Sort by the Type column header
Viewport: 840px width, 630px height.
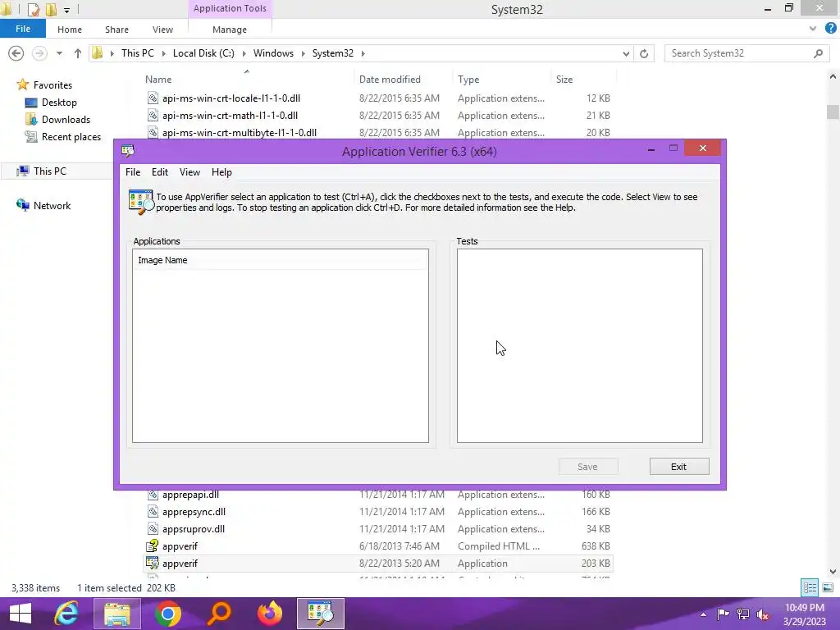click(468, 80)
